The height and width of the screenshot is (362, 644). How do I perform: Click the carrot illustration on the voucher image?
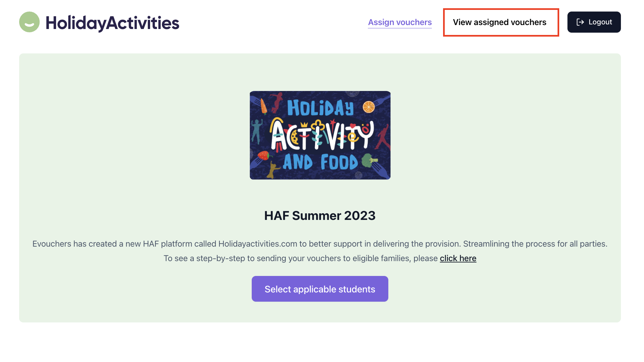[x=264, y=106]
